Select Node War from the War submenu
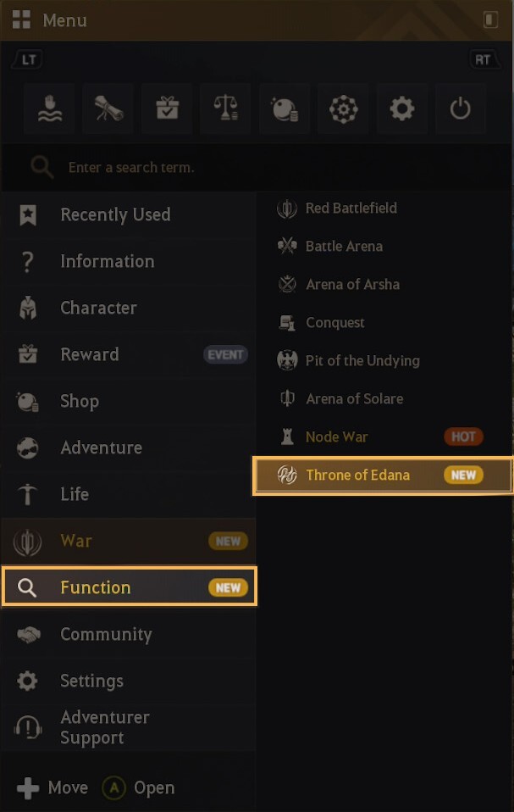Screen dimensions: 514x812 337,437
